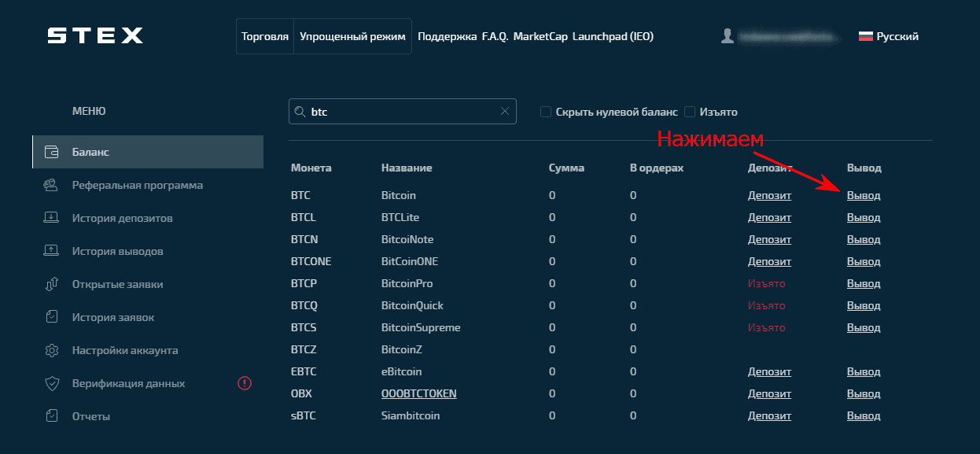Viewport: 980px width, 454px height.
Task: Click Вывод link for BitcoinSupreme
Action: 864,327
